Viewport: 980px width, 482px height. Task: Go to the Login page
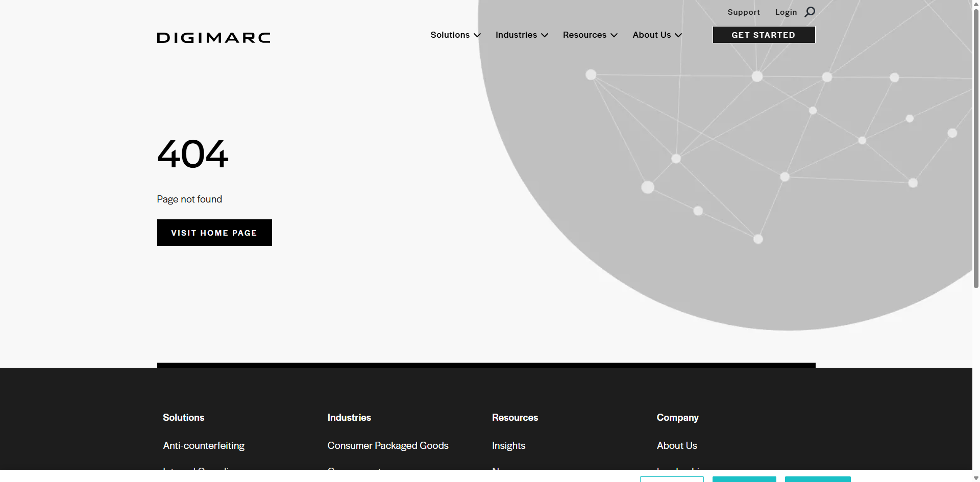pos(786,12)
